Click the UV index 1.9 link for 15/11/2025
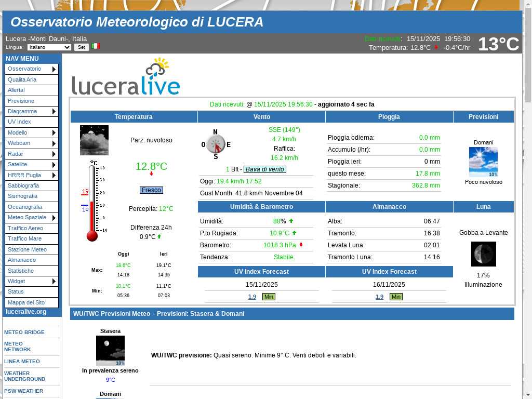The width and height of the screenshot is (532, 399). (252, 297)
